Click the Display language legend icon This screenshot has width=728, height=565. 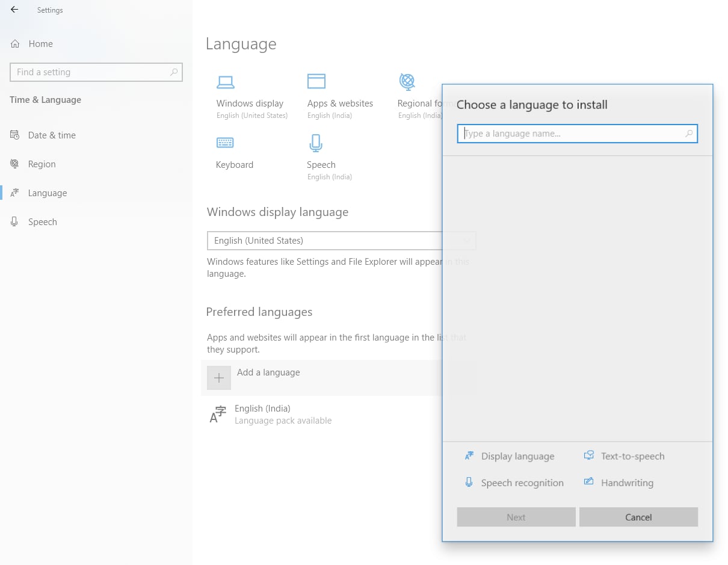[469, 456]
